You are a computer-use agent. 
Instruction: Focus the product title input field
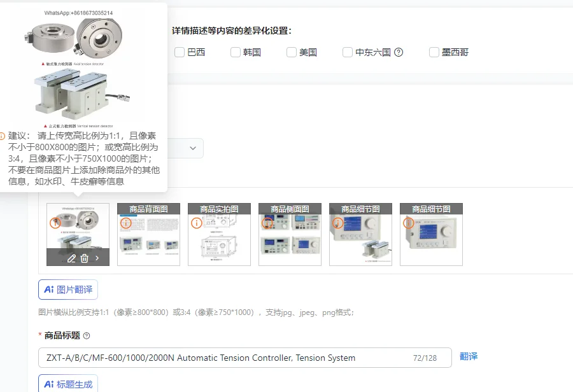click(x=245, y=358)
